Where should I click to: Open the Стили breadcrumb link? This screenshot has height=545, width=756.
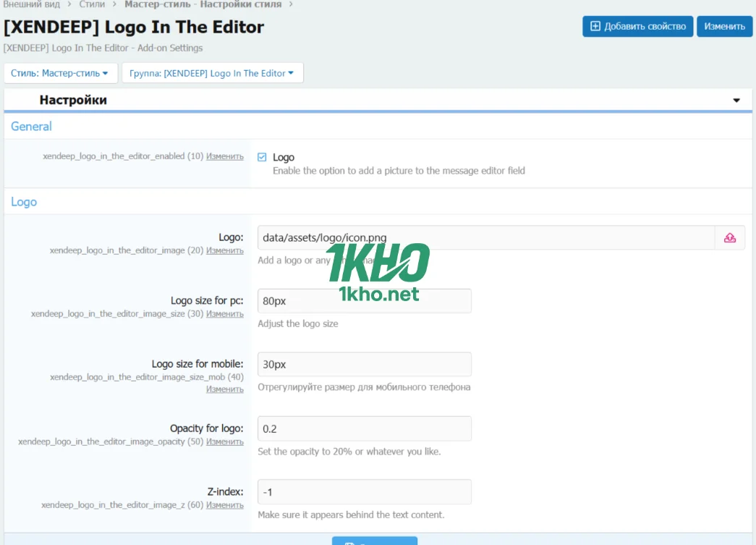click(x=97, y=4)
